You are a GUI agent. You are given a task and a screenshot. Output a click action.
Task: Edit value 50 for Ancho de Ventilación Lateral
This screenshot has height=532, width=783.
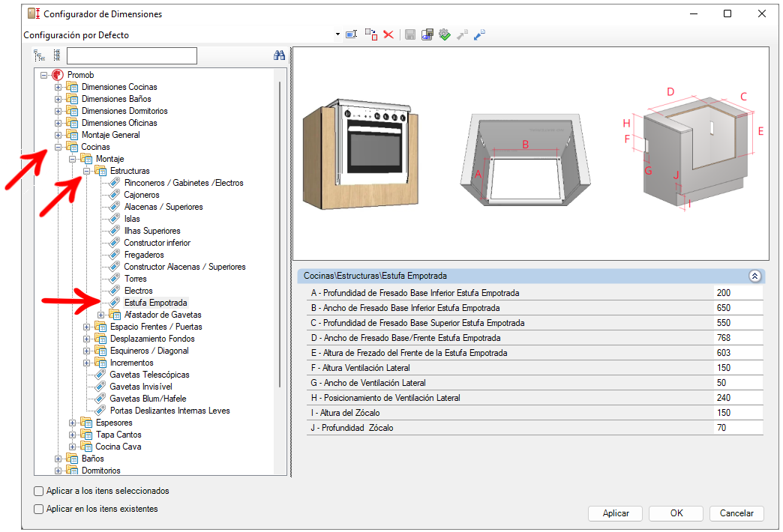point(738,383)
